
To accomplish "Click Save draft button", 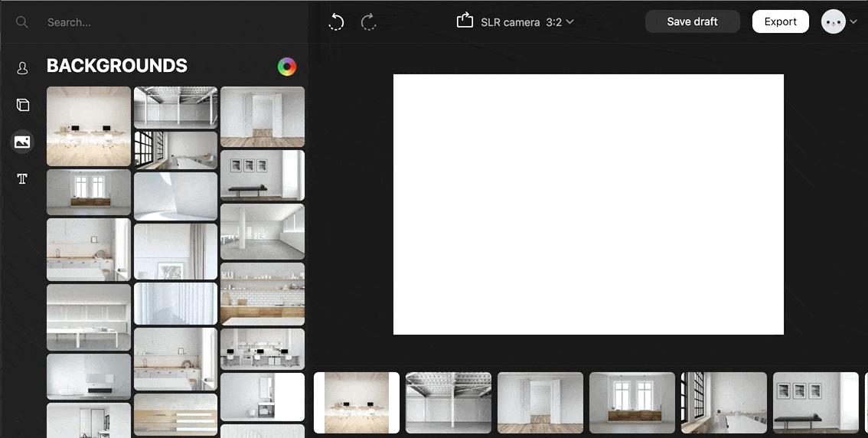I will tap(692, 21).
